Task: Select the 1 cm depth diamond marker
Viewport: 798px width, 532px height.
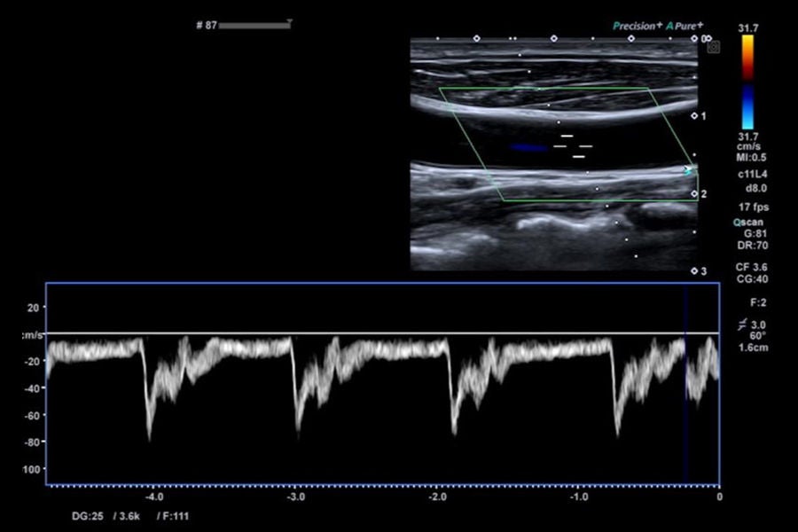Action: (x=694, y=116)
